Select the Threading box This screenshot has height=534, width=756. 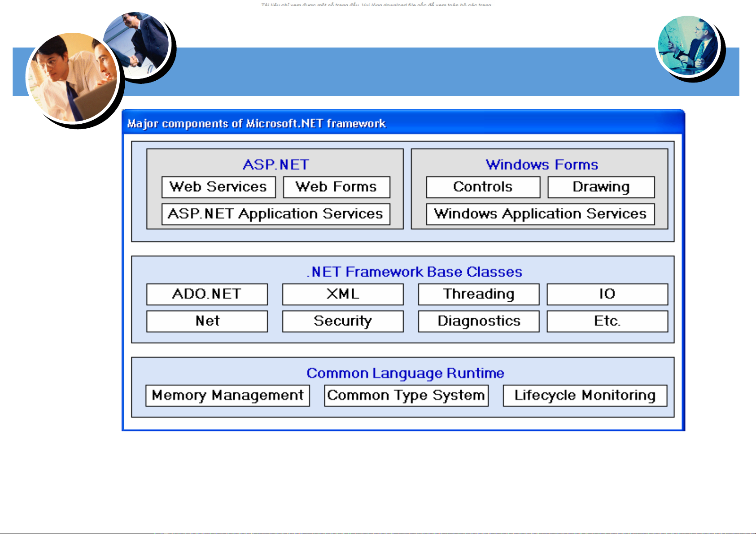(x=478, y=294)
